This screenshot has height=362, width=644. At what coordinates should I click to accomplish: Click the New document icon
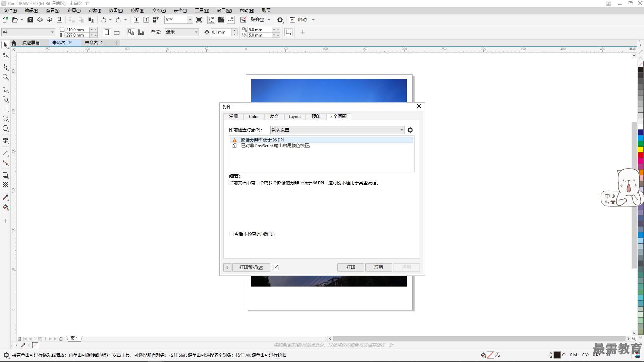tap(5, 20)
